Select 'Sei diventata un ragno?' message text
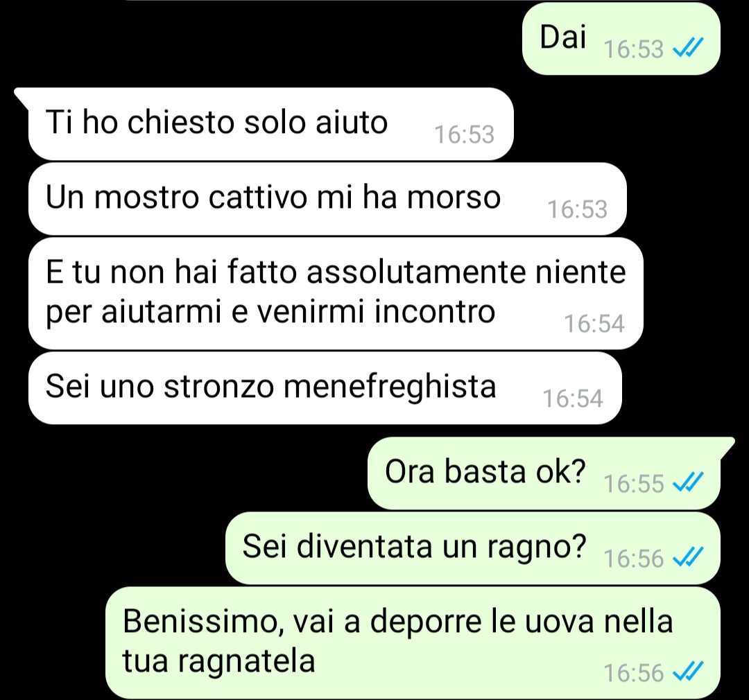749x700 pixels. [414, 547]
